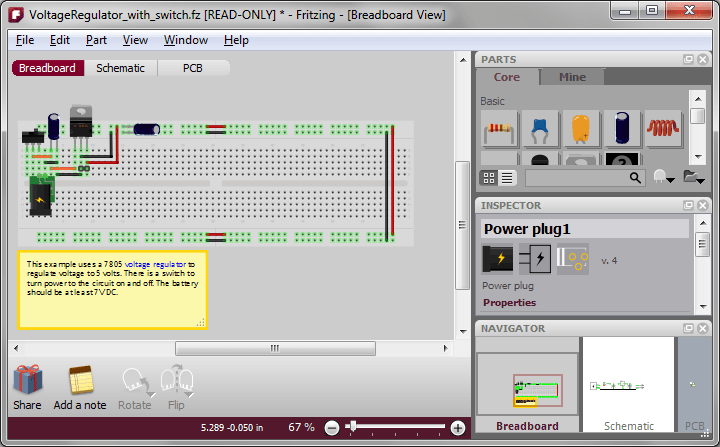Screen dimensions: 720x447
Task: Open the Help menu
Action: 236,40
